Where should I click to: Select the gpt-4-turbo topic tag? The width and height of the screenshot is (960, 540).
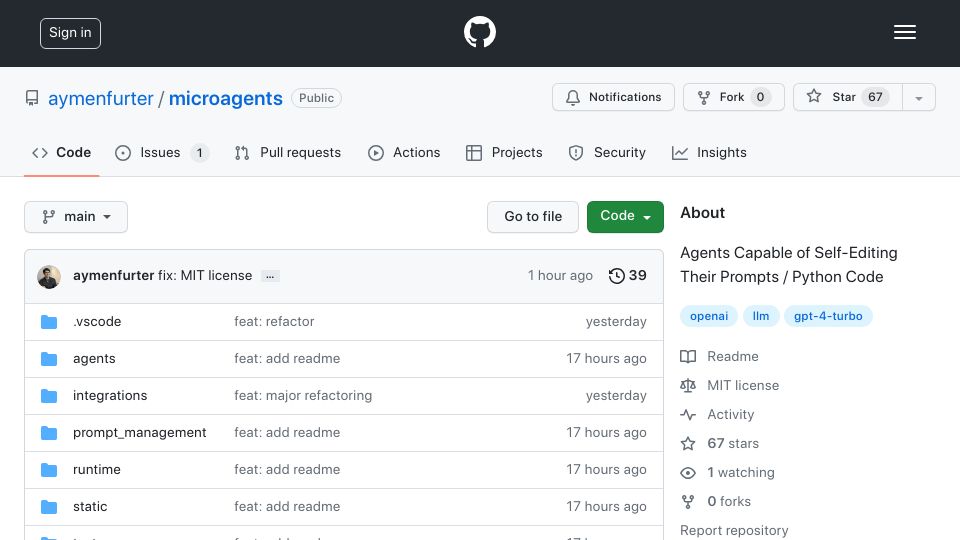[x=828, y=316]
